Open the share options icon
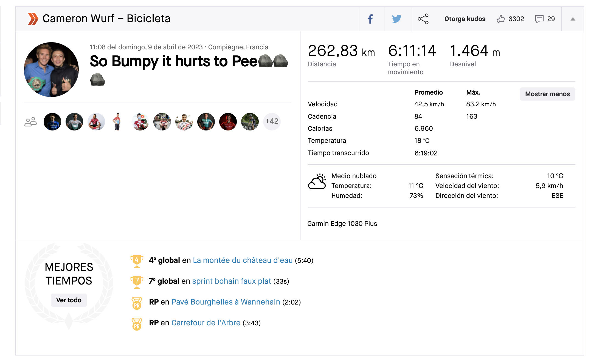The height and width of the screenshot is (364, 602). click(423, 19)
